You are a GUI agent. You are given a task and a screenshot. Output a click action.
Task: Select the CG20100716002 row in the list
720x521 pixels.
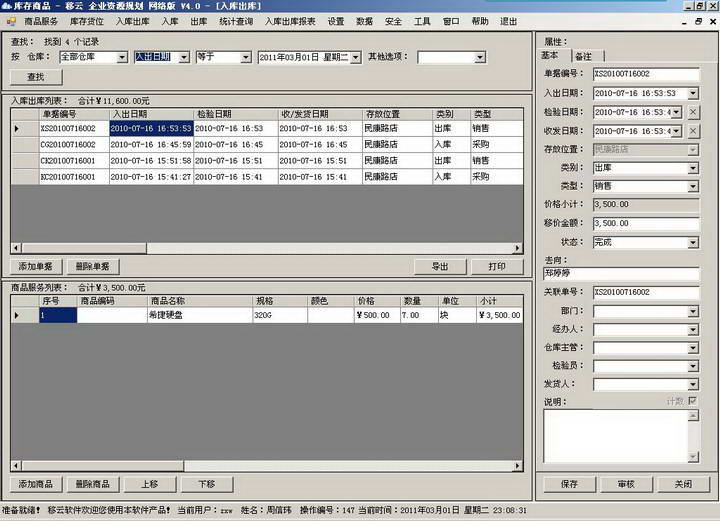coord(68,145)
